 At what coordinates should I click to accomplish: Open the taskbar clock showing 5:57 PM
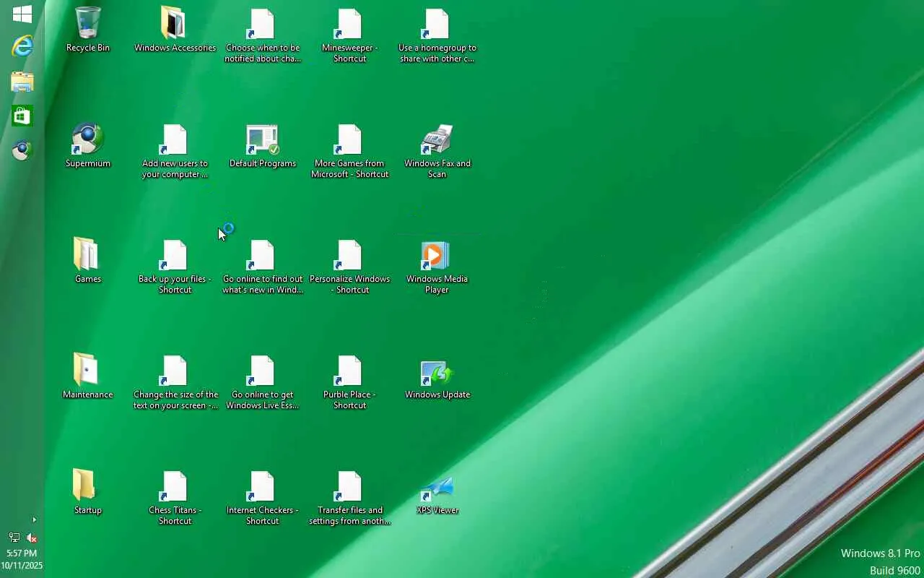(22, 559)
